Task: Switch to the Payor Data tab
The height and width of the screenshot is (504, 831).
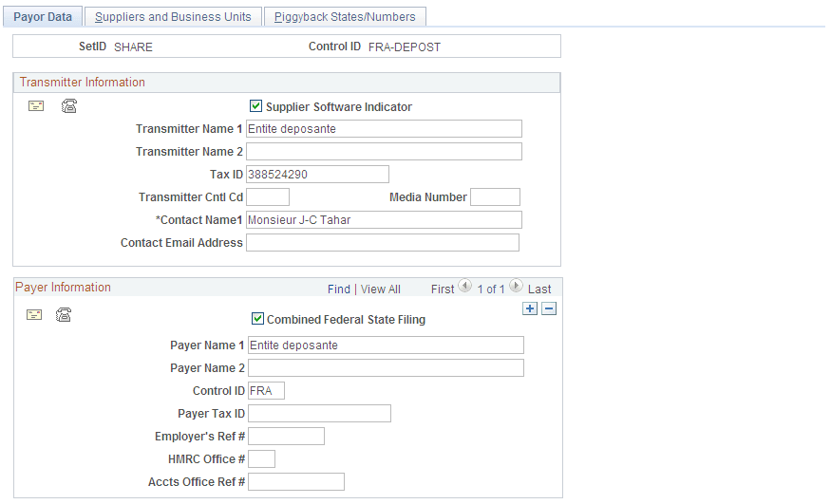Action: (x=43, y=16)
